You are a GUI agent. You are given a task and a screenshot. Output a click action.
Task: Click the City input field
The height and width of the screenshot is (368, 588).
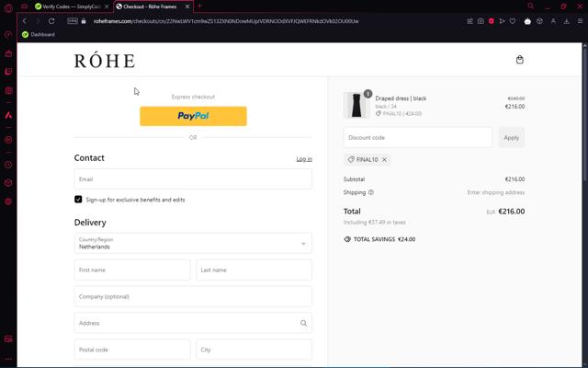pos(254,350)
